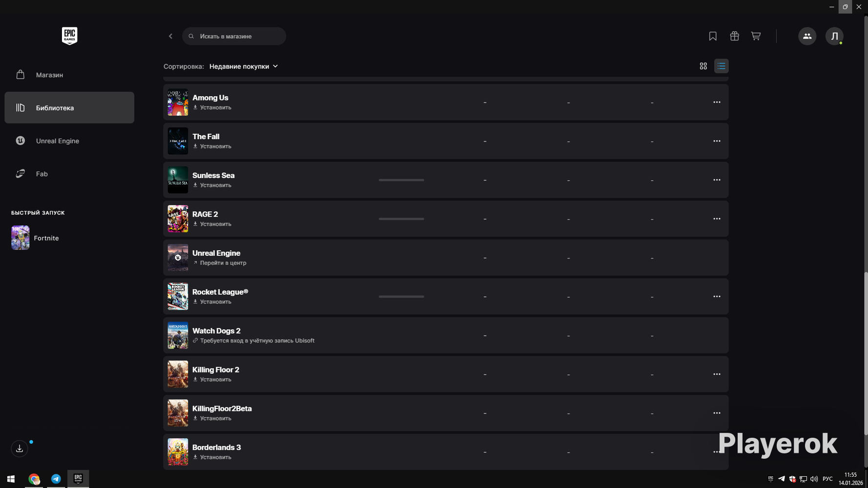Switch library to list view
Viewport: 868px width, 488px height.
[x=721, y=66]
